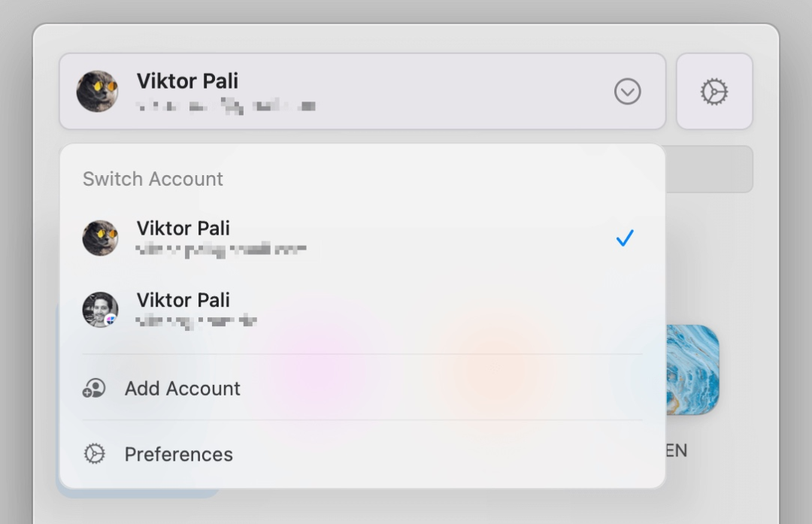Switch to the Viktor Pali account with man photo

pyautogui.click(x=183, y=300)
